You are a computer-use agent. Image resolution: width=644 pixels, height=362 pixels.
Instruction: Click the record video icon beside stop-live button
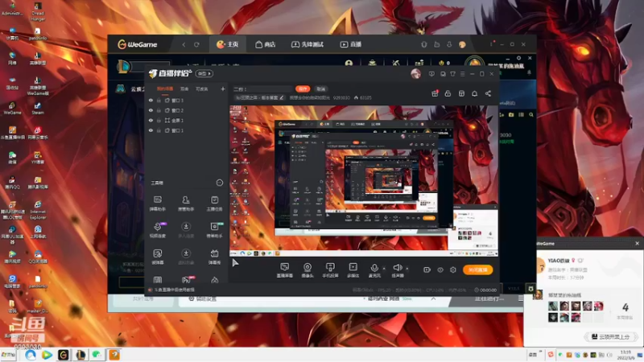[427, 269]
